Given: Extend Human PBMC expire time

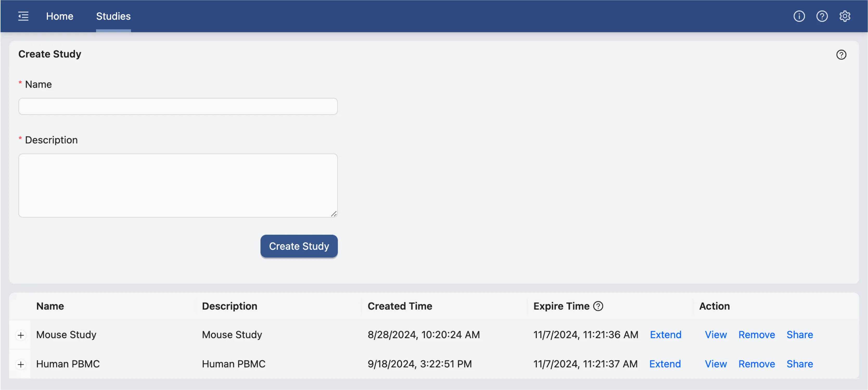Looking at the screenshot, I should tap(665, 364).
